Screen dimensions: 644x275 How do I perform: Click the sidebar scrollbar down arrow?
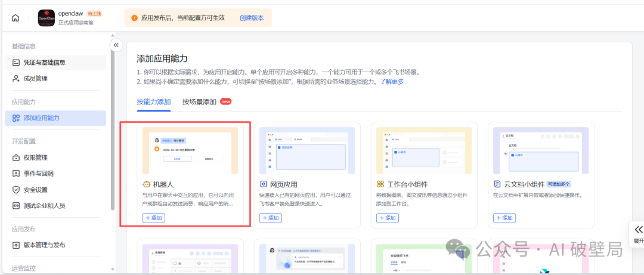point(113,270)
